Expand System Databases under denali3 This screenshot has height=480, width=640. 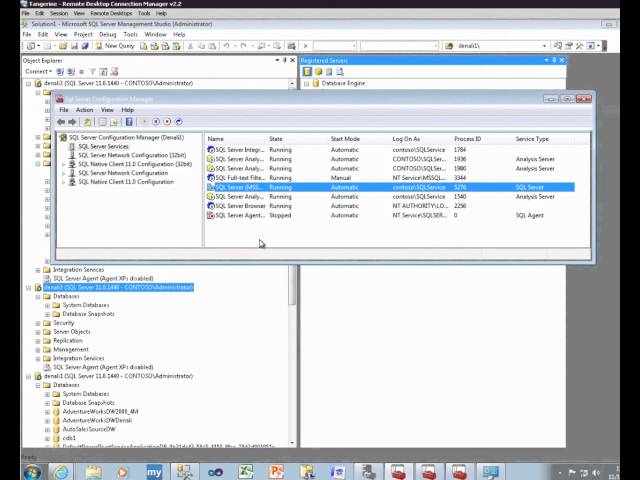coord(47,305)
